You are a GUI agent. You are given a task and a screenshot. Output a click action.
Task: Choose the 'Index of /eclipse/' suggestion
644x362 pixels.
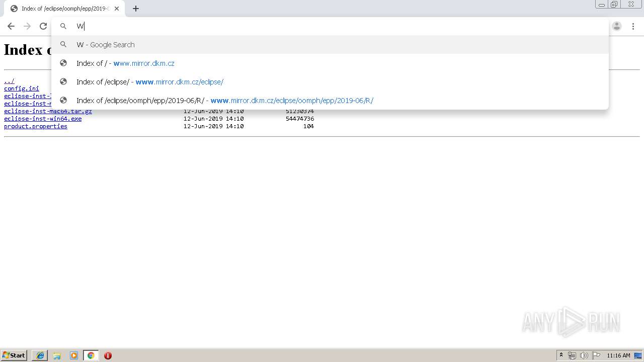point(330,82)
